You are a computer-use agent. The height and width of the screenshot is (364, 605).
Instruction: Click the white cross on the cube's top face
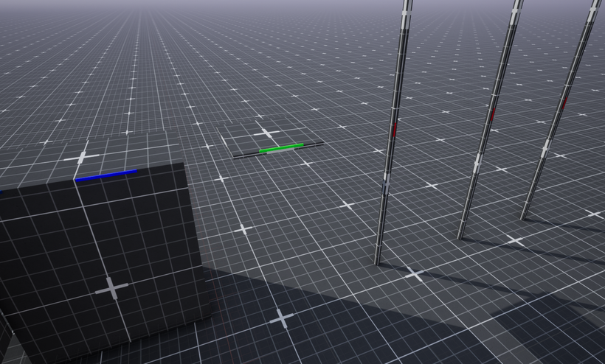click(x=81, y=157)
